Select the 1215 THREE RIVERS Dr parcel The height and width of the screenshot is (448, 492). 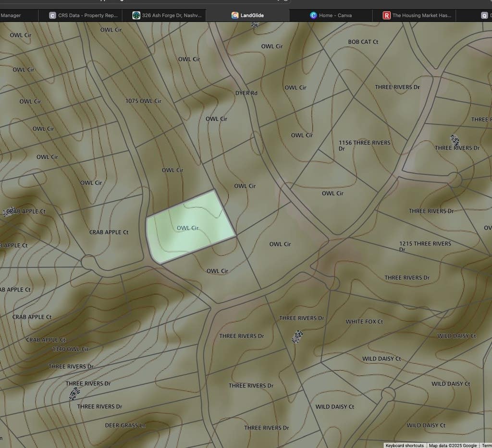(425, 246)
